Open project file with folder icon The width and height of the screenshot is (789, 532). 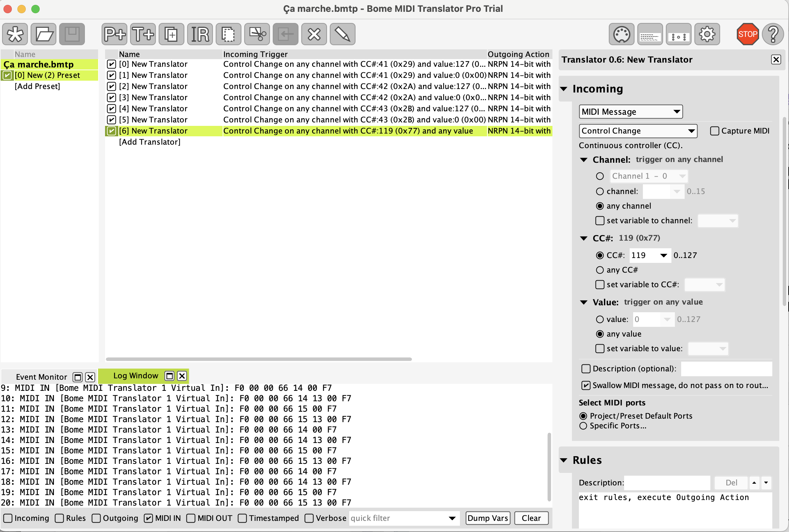pos(43,34)
